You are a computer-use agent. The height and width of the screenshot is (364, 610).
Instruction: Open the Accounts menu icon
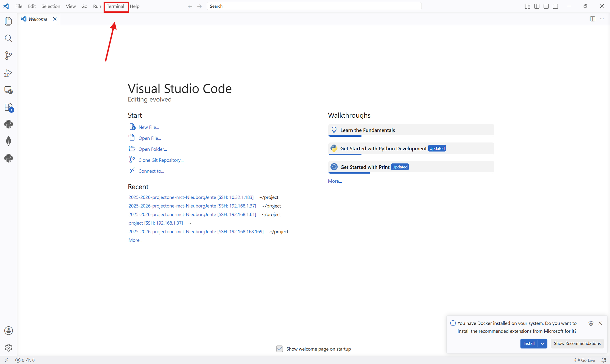pos(8,330)
